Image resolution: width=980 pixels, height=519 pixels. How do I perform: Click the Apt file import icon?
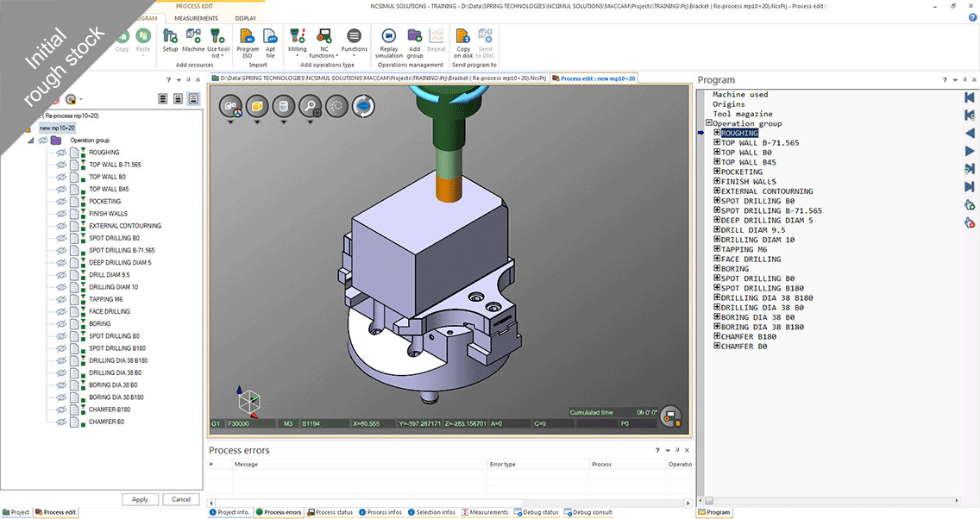[x=271, y=36]
